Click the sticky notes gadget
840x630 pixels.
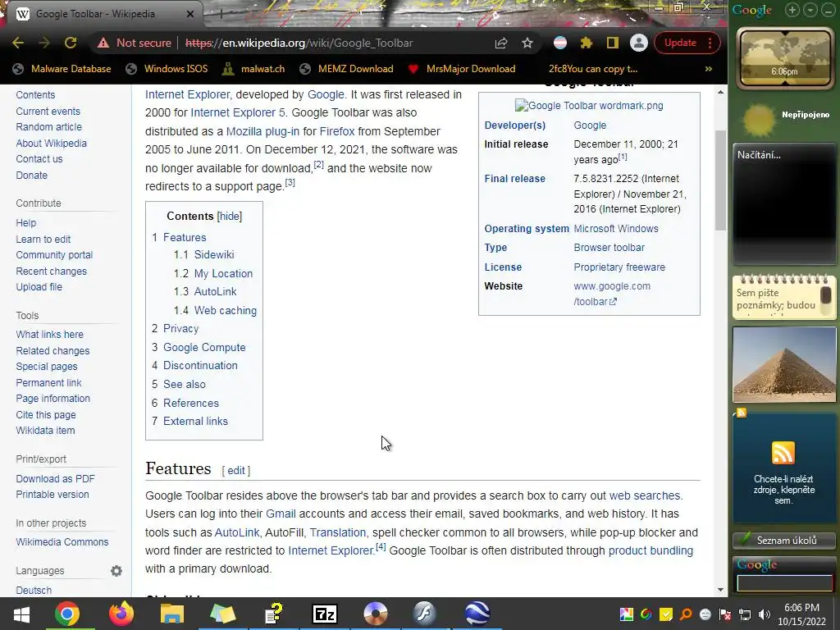[784, 297]
